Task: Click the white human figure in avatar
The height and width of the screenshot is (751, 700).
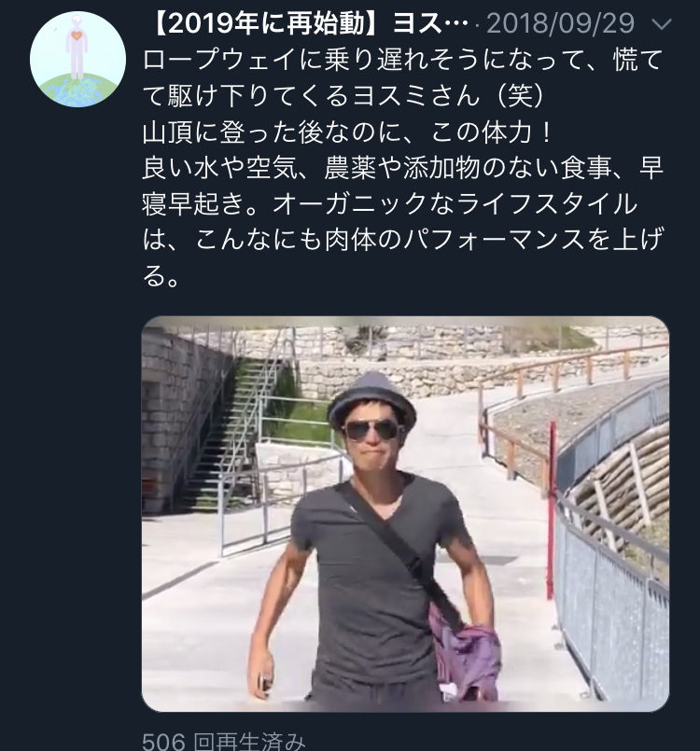Action: pyautogui.click(x=77, y=48)
